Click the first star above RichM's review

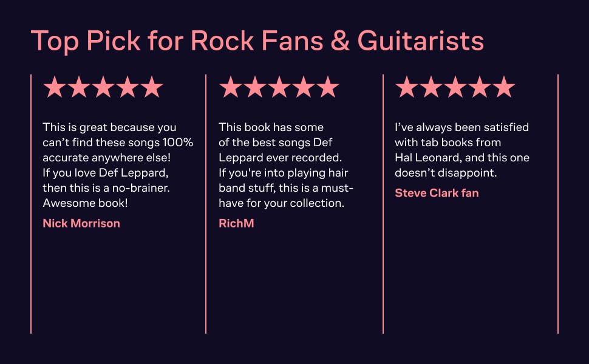[x=231, y=87]
